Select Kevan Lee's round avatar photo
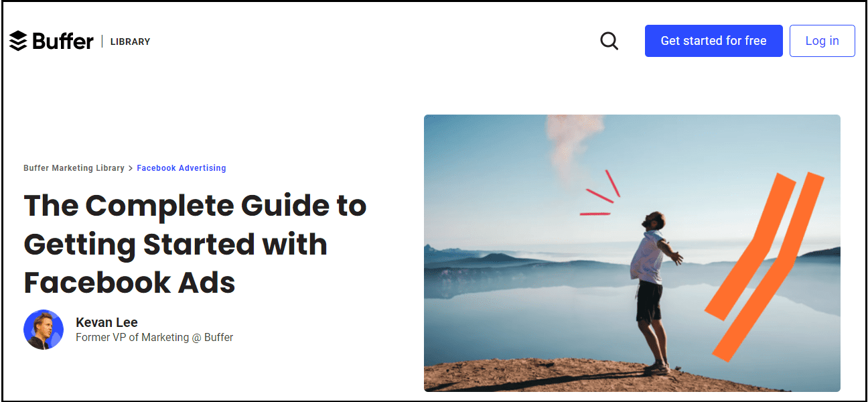 [44, 330]
